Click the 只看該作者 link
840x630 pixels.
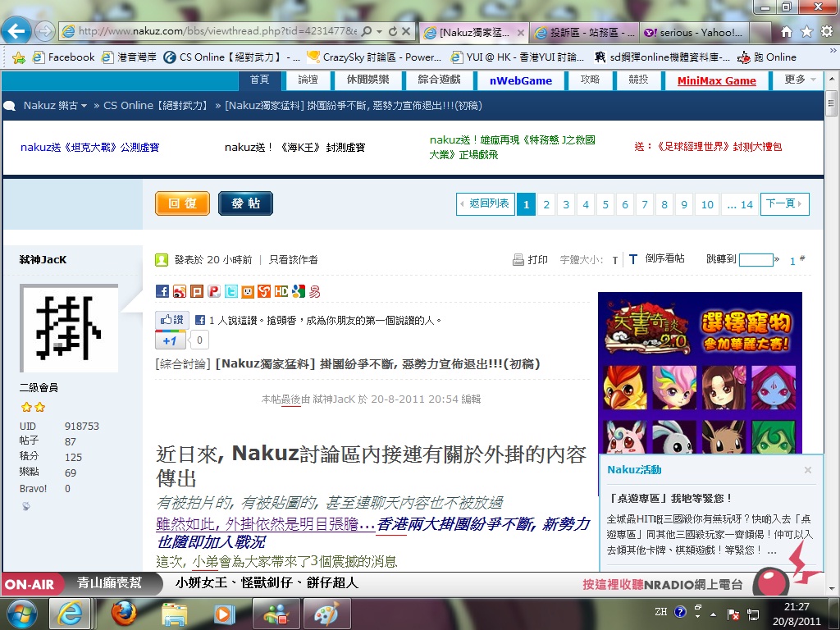pos(293,260)
